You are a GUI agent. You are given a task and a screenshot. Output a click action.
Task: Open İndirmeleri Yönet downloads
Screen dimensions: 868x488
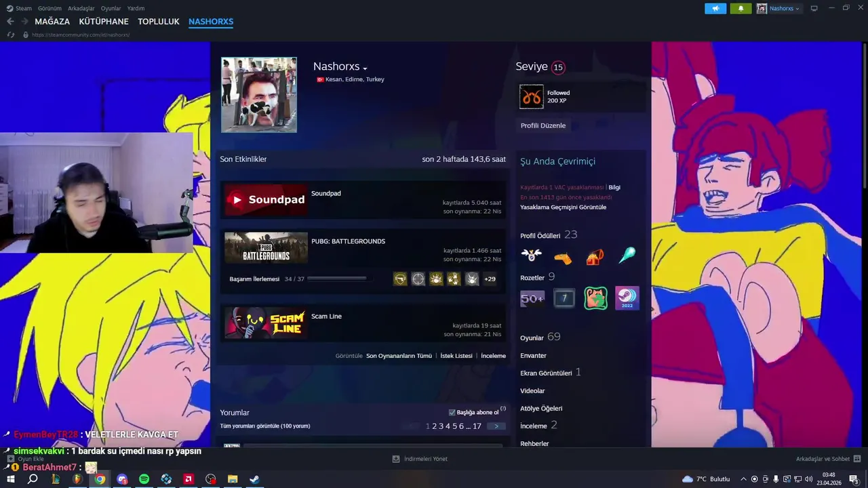coord(420,459)
